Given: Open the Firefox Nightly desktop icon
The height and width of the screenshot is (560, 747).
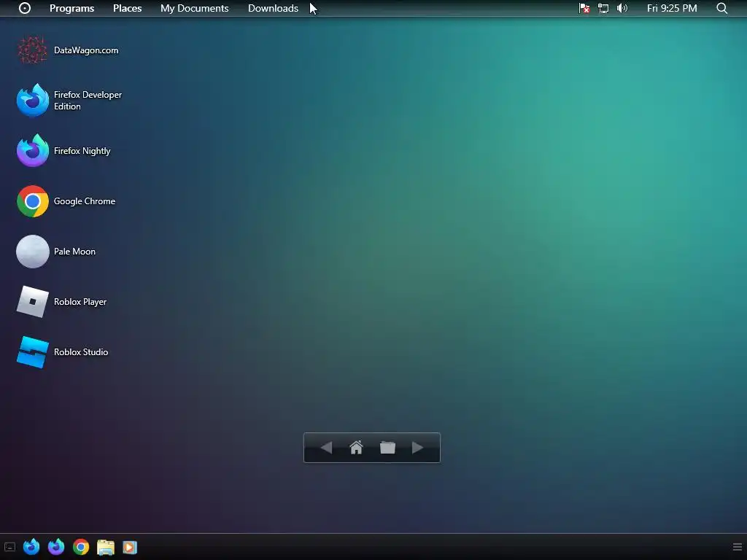Looking at the screenshot, I should 63,151.
